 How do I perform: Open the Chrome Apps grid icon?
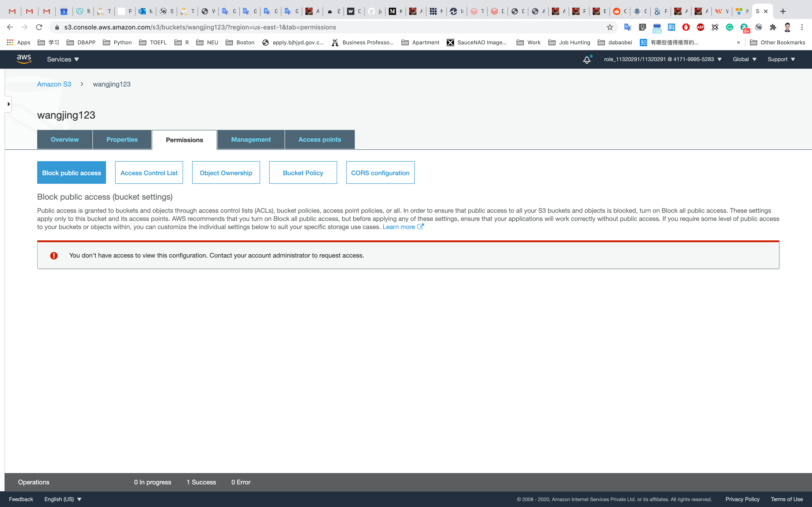[x=10, y=42]
